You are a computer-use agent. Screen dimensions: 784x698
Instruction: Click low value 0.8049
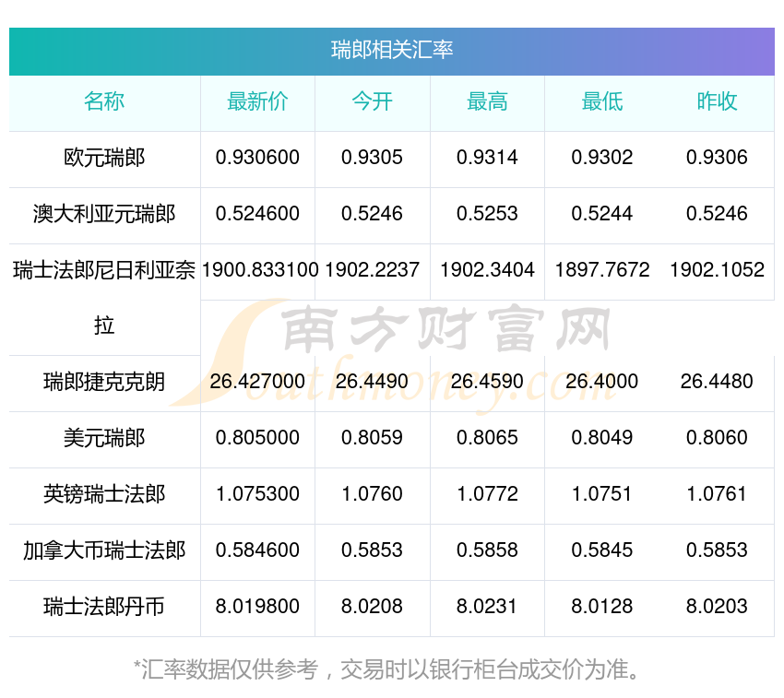(x=602, y=438)
